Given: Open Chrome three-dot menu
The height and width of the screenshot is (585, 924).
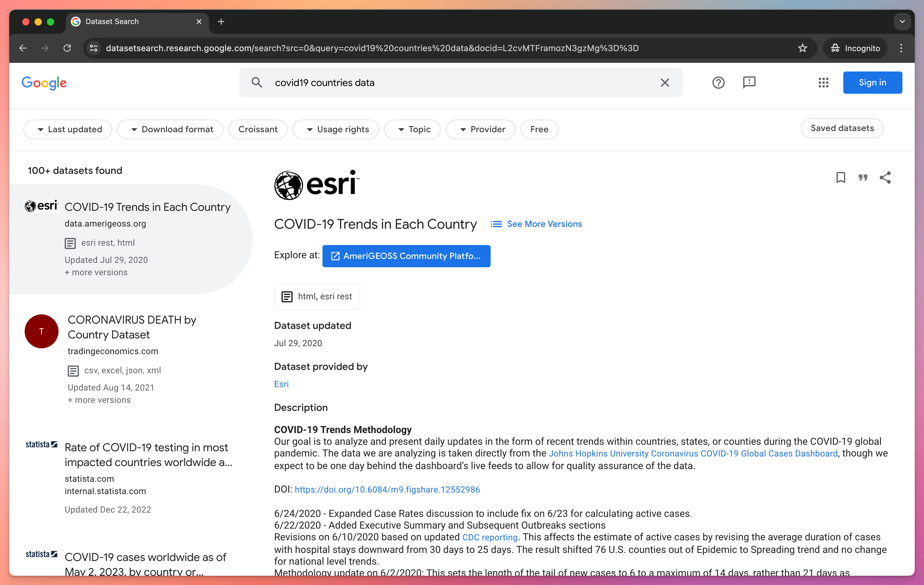Looking at the screenshot, I should click(x=901, y=48).
